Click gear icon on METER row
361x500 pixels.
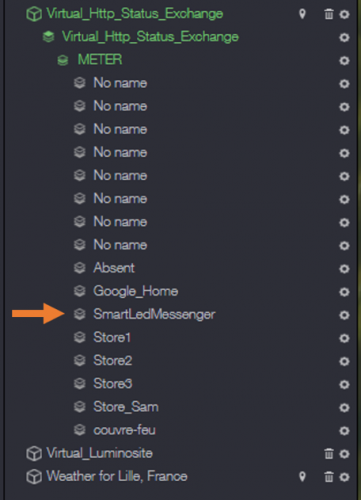pyautogui.click(x=344, y=61)
